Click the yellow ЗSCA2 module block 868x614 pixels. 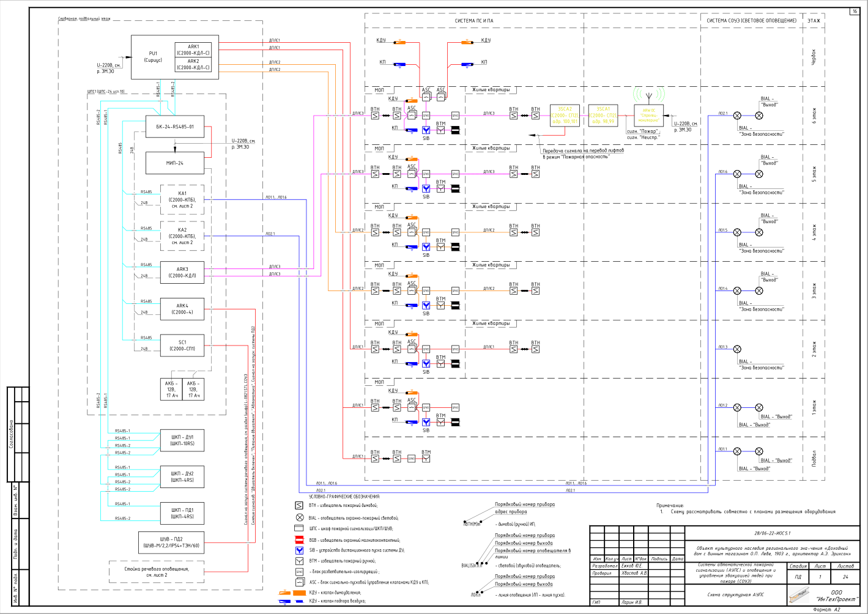(x=565, y=115)
